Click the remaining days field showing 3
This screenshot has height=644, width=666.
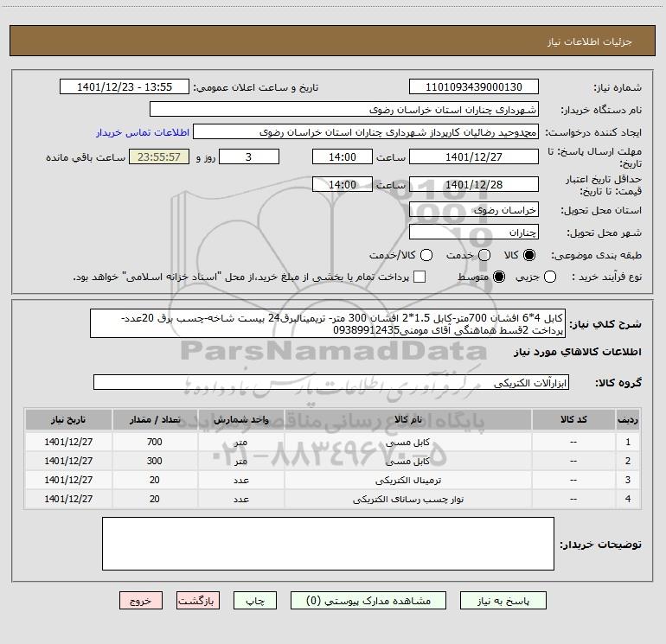pos(249,156)
